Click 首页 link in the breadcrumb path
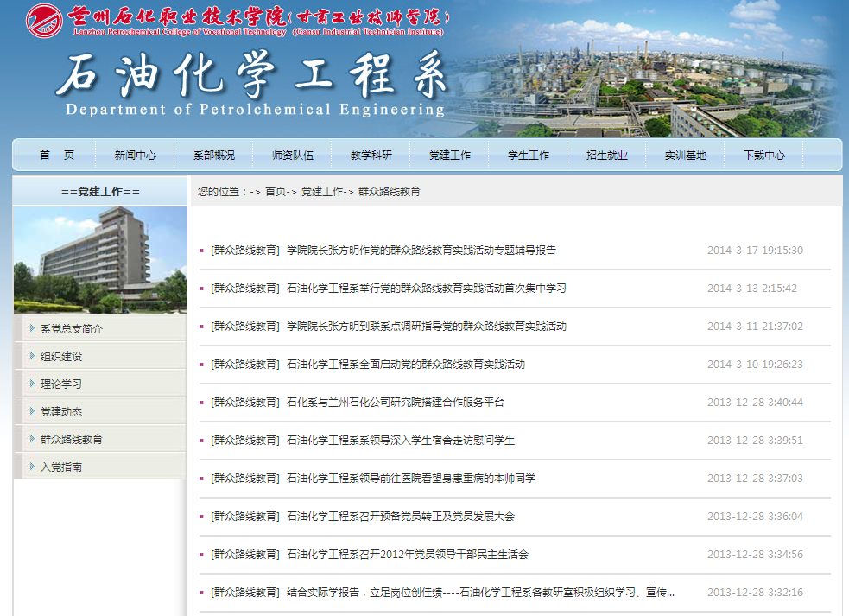This screenshot has width=849, height=616. click(276, 192)
